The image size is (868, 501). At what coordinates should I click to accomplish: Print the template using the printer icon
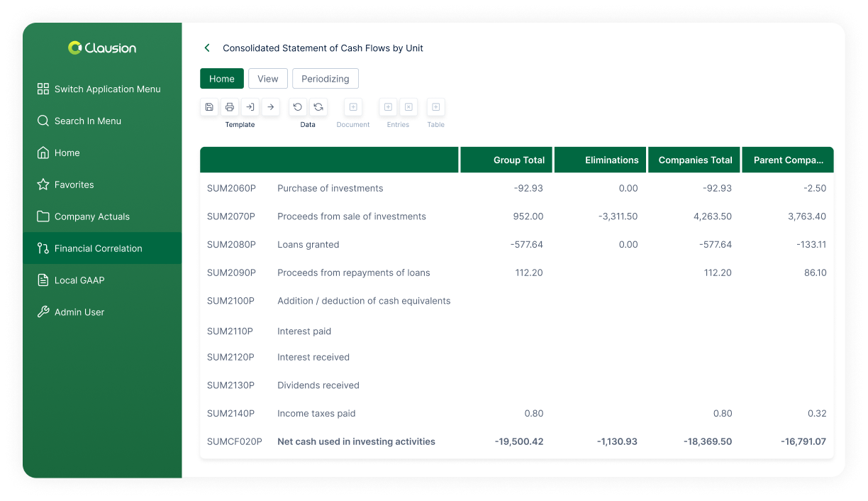coord(230,107)
